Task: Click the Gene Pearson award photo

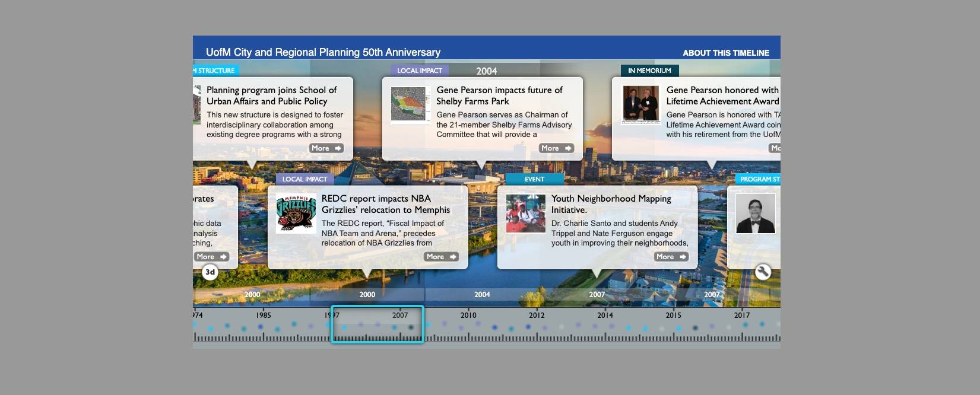Action: tap(640, 104)
